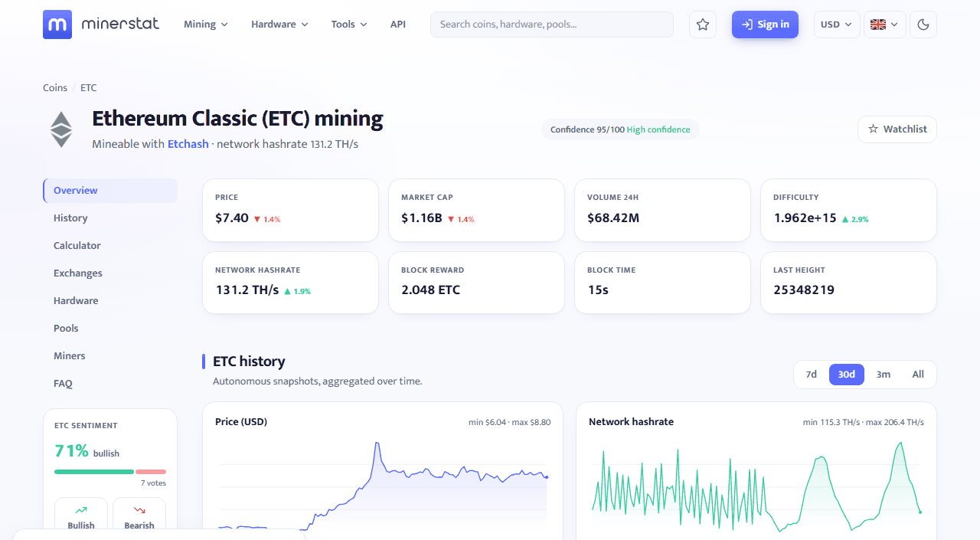Click the Bullish trend arrow icon

[81, 510]
